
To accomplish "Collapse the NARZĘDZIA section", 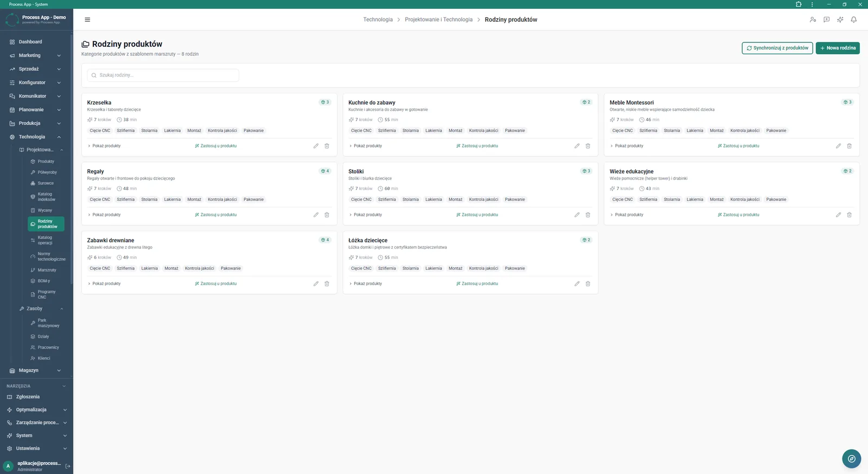I will tap(35, 386).
